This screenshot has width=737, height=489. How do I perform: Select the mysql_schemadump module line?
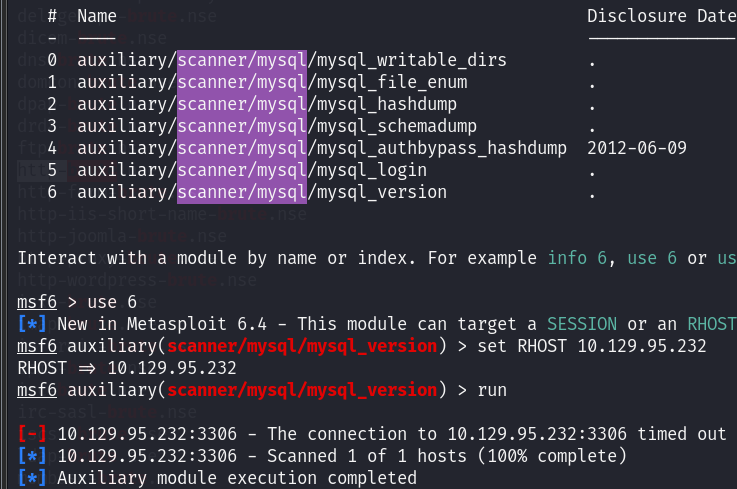(x=277, y=126)
